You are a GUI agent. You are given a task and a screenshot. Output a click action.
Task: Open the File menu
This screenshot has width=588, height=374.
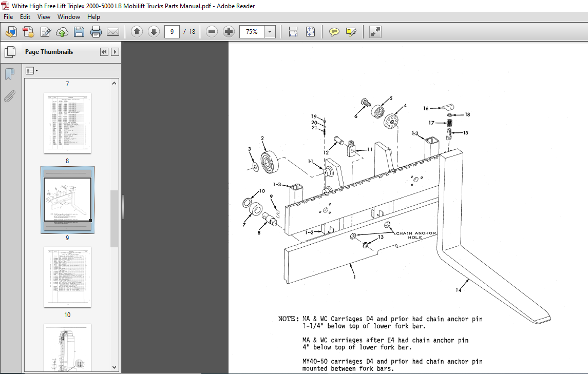(8, 17)
